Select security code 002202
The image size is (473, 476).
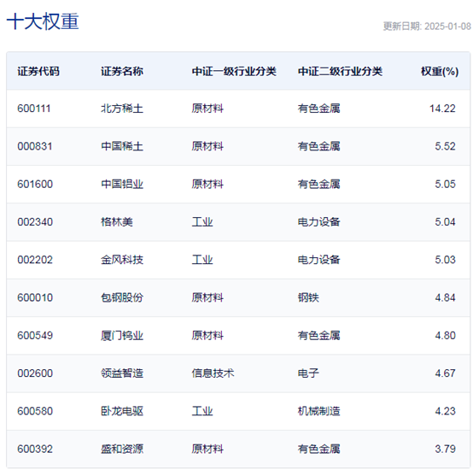click(35, 260)
